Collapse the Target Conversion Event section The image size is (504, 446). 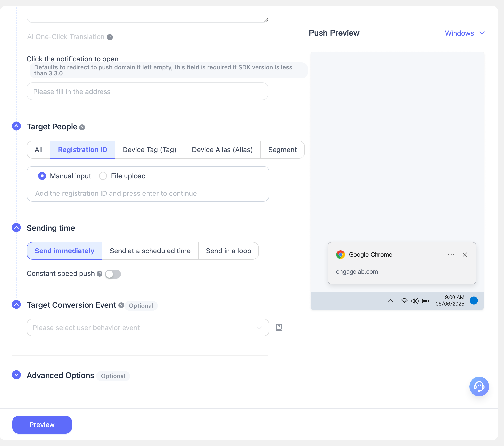[16, 305]
